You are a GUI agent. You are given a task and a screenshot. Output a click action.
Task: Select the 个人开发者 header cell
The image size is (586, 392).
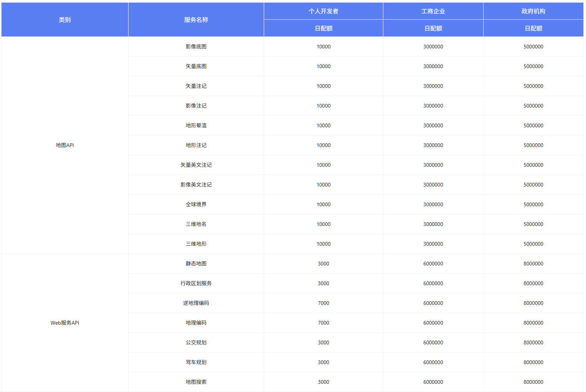tap(323, 11)
